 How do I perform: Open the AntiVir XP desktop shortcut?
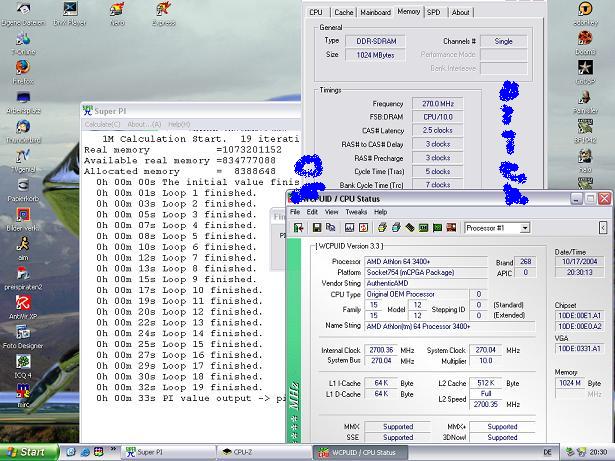(23, 307)
